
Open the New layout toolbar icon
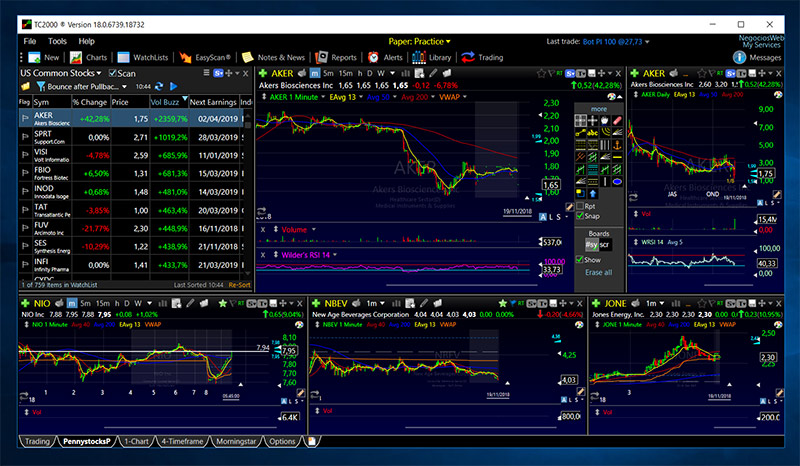[x=34, y=58]
